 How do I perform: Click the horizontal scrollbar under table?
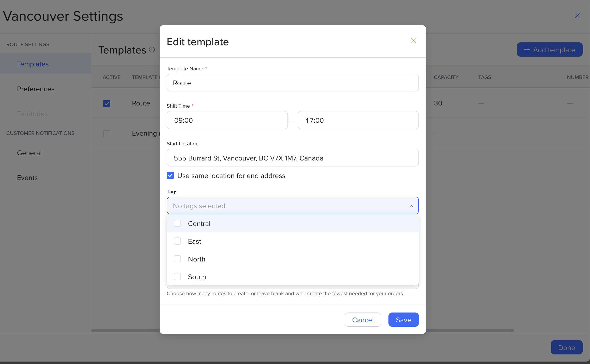[469, 330]
